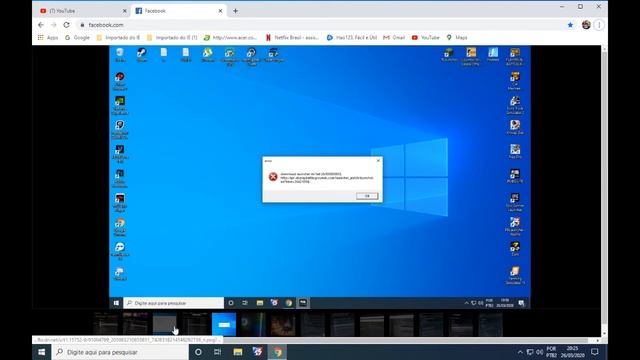The width and height of the screenshot is (640, 360).
Task: Open Chrome's three-dot menu
Action: tap(599, 25)
